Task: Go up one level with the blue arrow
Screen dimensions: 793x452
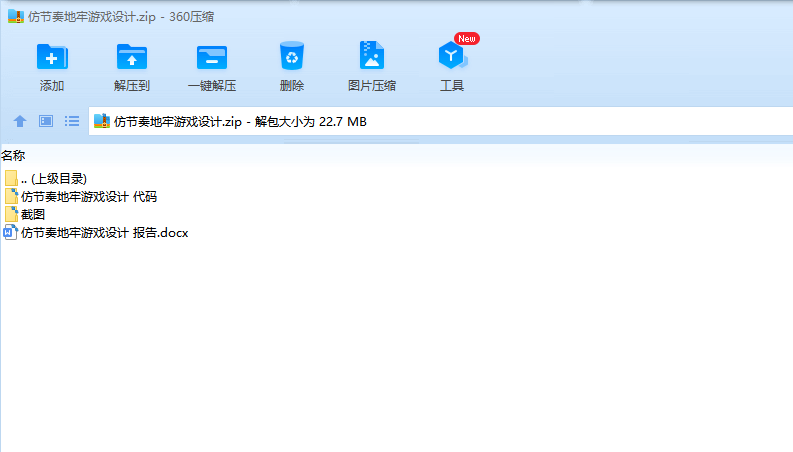Action: (x=20, y=121)
